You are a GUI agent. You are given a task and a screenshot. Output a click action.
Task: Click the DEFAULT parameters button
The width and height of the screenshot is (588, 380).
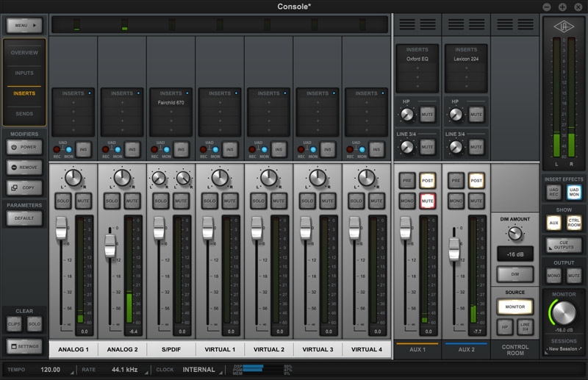tap(24, 218)
